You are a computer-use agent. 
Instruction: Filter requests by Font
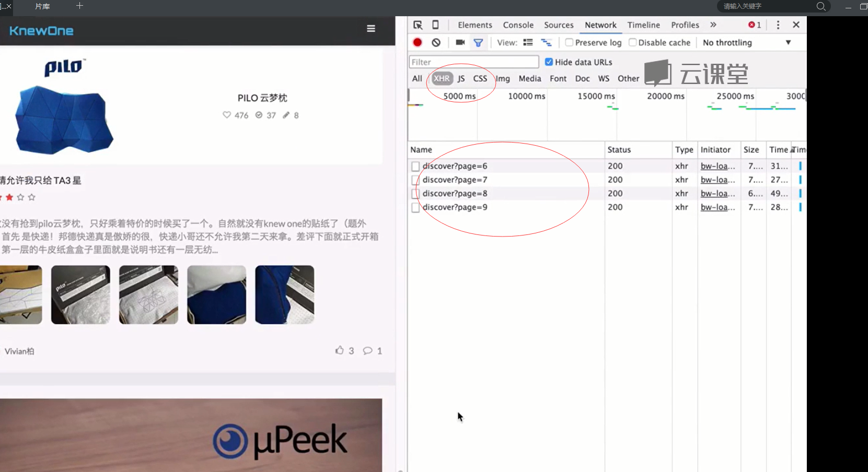[x=558, y=78]
